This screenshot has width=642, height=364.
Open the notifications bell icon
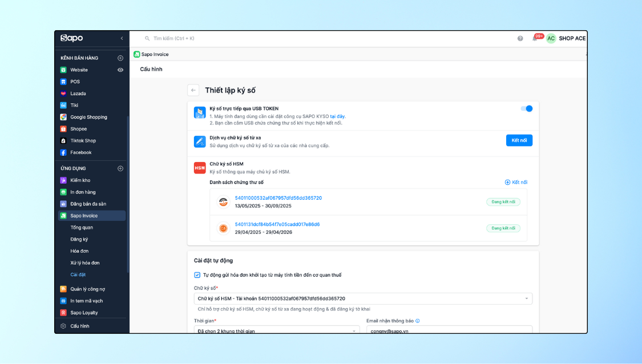tap(535, 38)
